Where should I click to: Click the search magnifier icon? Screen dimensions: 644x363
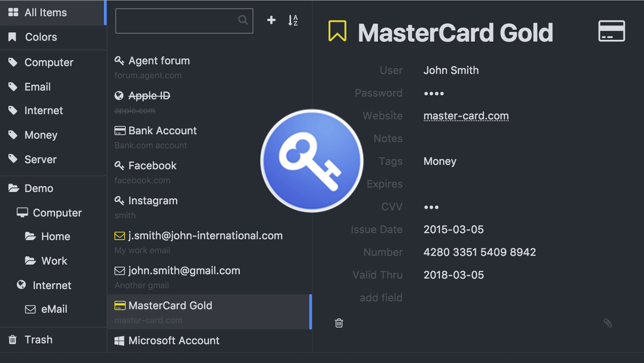coord(243,20)
